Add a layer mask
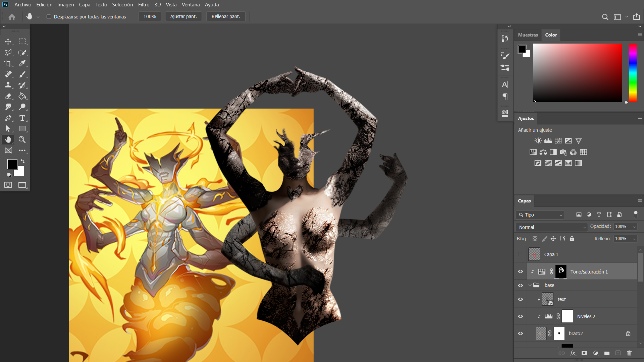The image size is (644, 362). coord(584,353)
